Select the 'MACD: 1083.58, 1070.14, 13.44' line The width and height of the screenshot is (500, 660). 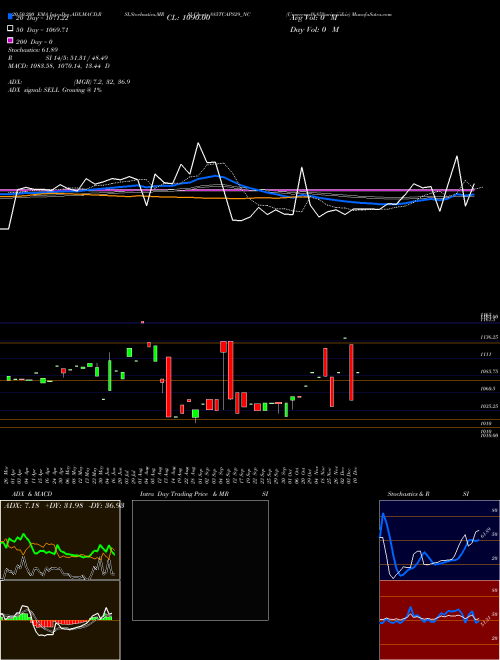click(55, 66)
